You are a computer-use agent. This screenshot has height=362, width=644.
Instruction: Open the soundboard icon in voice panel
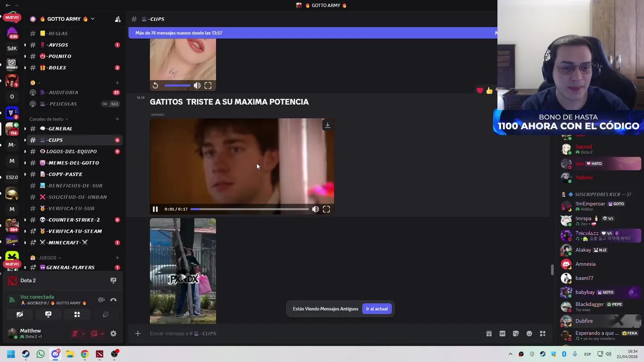tap(106, 314)
